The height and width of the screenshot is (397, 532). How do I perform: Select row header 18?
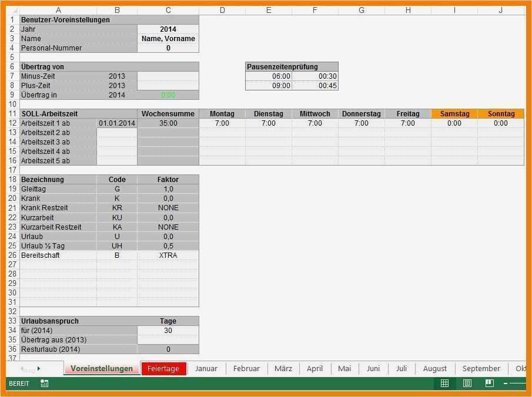pos(12,180)
